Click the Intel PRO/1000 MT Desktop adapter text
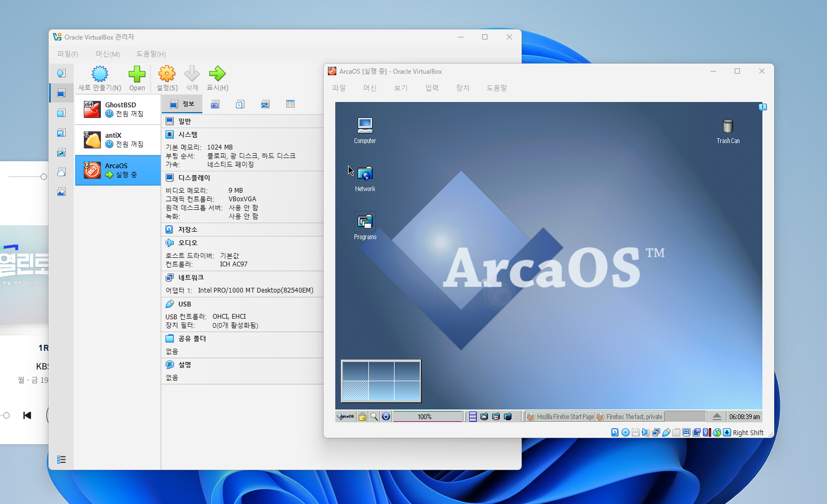 (256, 290)
